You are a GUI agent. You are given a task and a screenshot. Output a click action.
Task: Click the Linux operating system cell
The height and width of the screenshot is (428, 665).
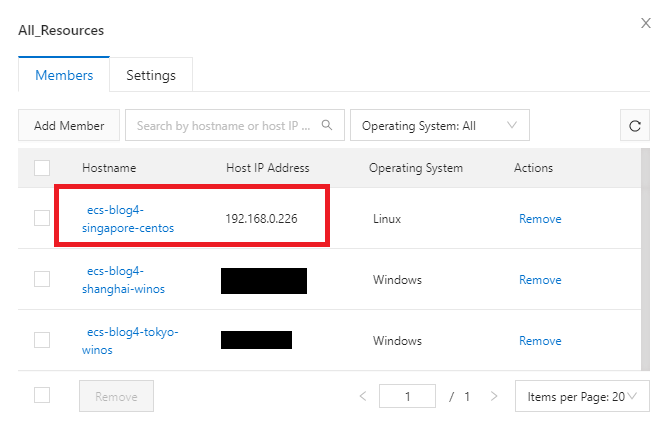click(387, 219)
